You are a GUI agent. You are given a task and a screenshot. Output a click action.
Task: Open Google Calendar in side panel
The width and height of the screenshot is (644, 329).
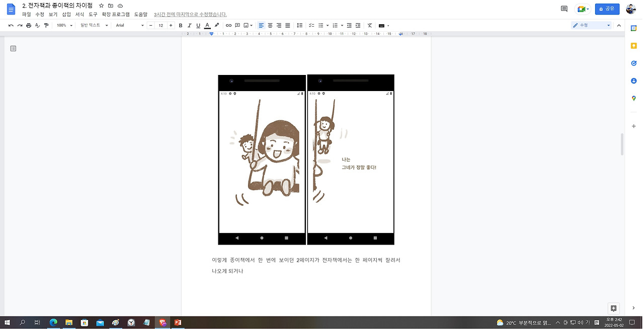pyautogui.click(x=634, y=29)
